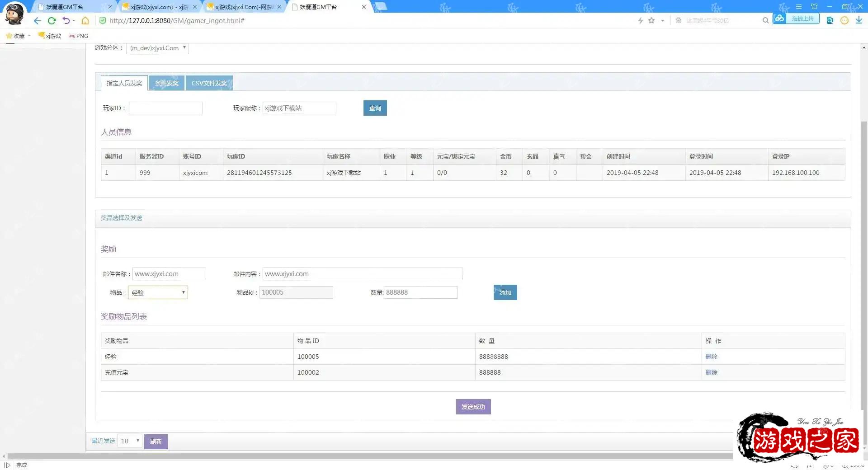
Task: Click the horizontal scrollbar at page bottom
Action: [x=362, y=456]
